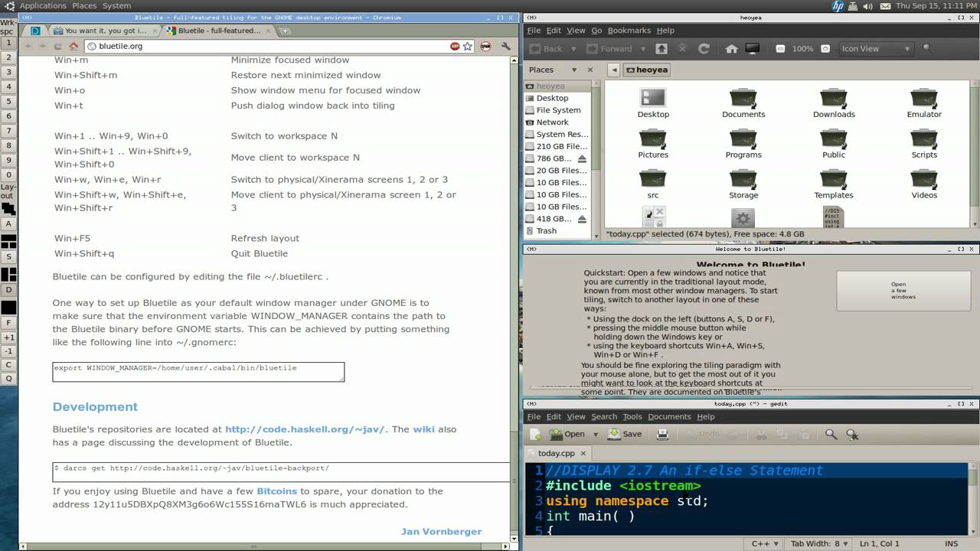Switch to workspace 5 in Bluetile dock

pos(8,102)
